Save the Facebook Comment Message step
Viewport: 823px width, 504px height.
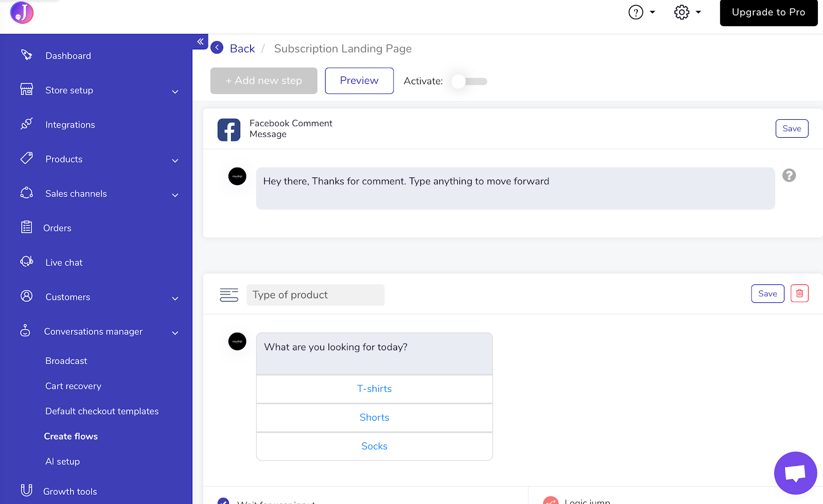792,129
